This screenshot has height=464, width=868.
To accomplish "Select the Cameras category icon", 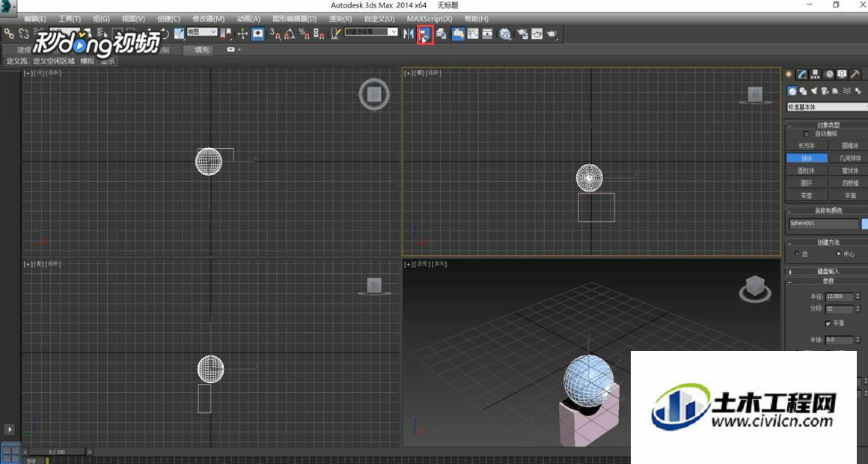I will [825, 91].
